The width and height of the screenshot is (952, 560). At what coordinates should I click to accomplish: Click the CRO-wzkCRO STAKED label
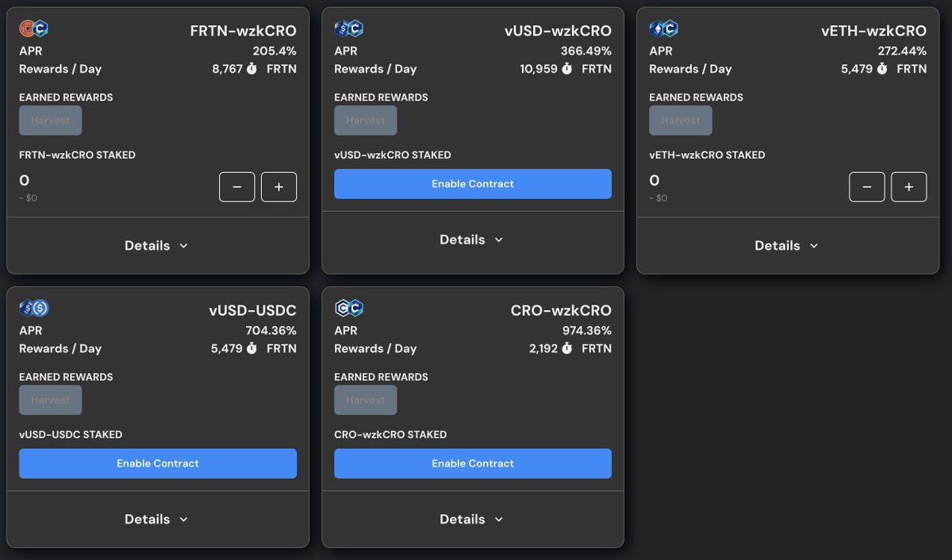pos(390,435)
